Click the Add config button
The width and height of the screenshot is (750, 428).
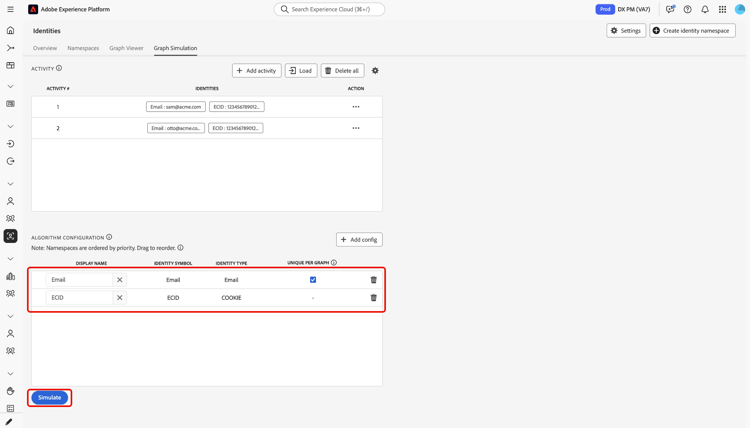[x=359, y=240]
